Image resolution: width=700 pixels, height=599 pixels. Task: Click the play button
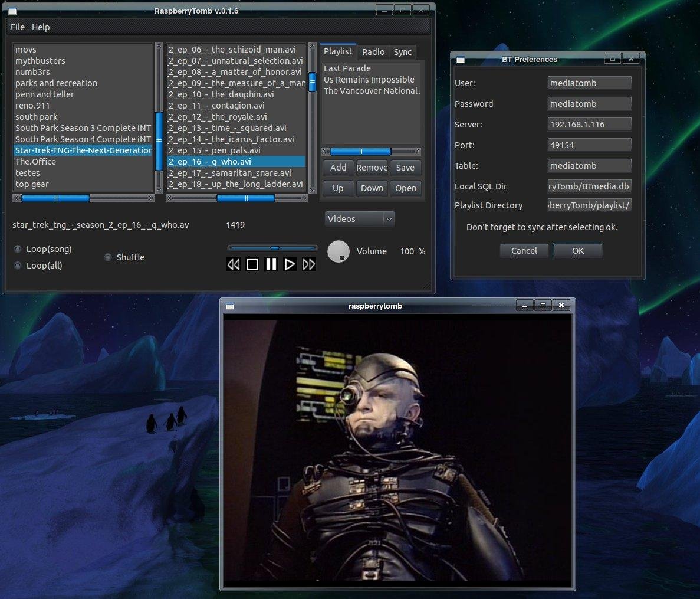pyautogui.click(x=290, y=264)
